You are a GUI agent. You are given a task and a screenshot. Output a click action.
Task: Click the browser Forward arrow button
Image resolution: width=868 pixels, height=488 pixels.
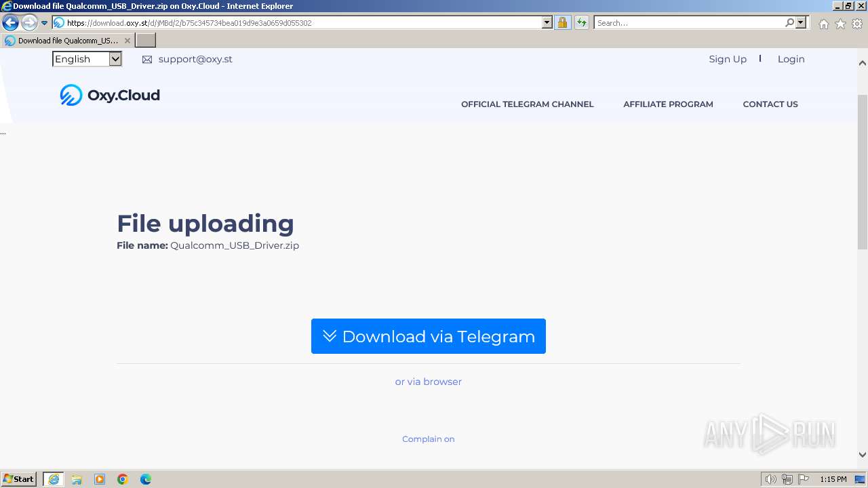click(x=29, y=23)
